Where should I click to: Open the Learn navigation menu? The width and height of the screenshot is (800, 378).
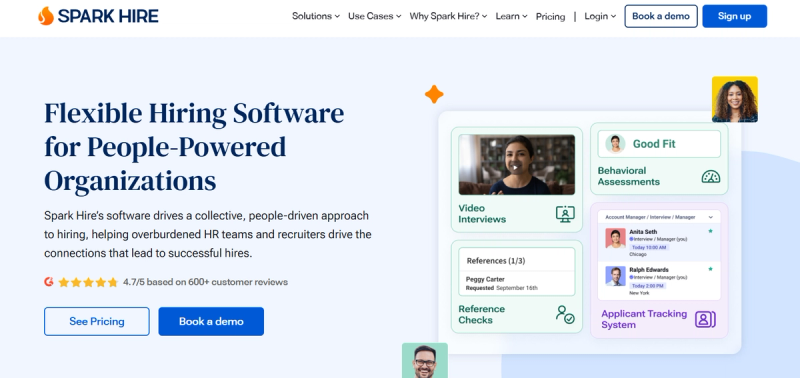click(511, 16)
